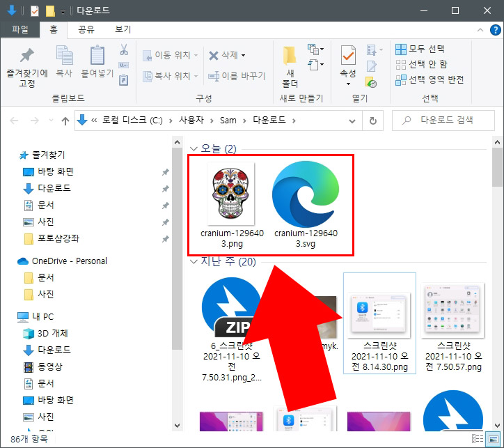Click Invert selection (선택 영역 반전)

pos(430,79)
